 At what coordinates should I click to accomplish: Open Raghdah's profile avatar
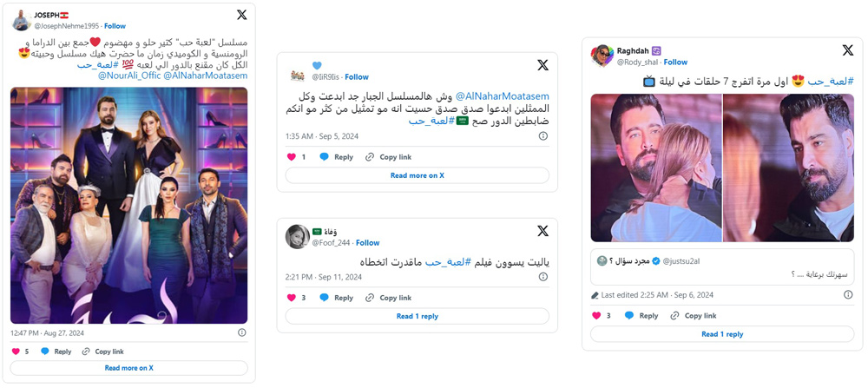click(x=602, y=56)
